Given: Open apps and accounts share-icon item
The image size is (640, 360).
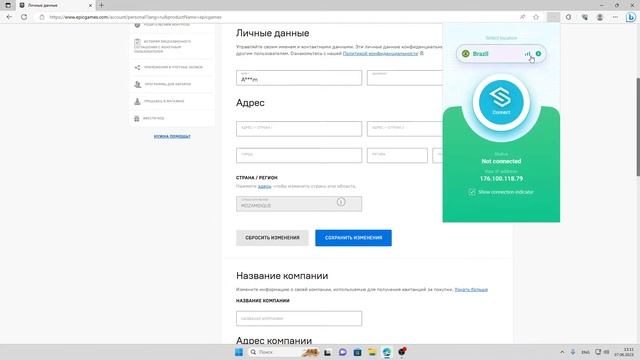Looking at the screenshot, I should click(x=172, y=67).
